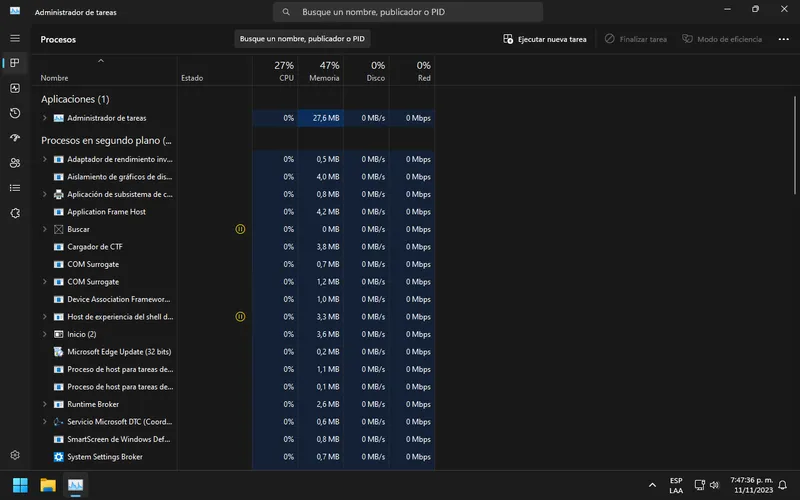800x500 pixels.
Task: Open Aplicaciones de arranque from the sidebar
Action: click(15, 138)
